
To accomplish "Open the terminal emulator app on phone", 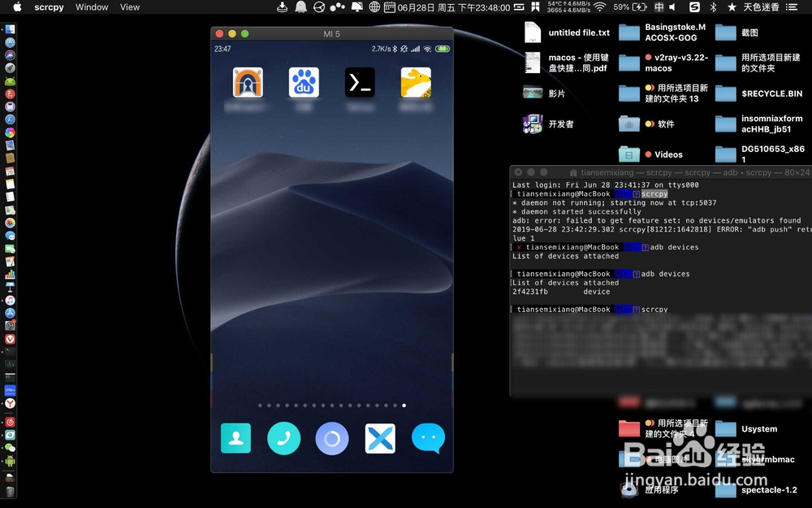I will (x=360, y=82).
